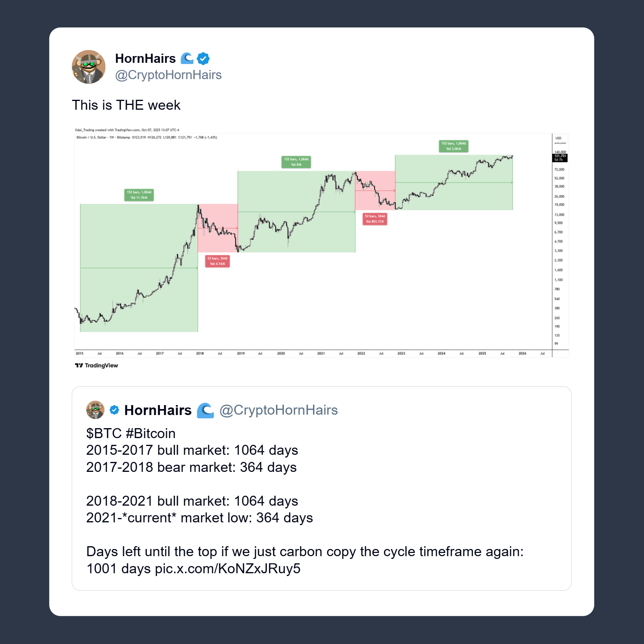Click the 'This is THE week' tweet text
Image resolution: width=644 pixels, height=644 pixels.
point(126,105)
